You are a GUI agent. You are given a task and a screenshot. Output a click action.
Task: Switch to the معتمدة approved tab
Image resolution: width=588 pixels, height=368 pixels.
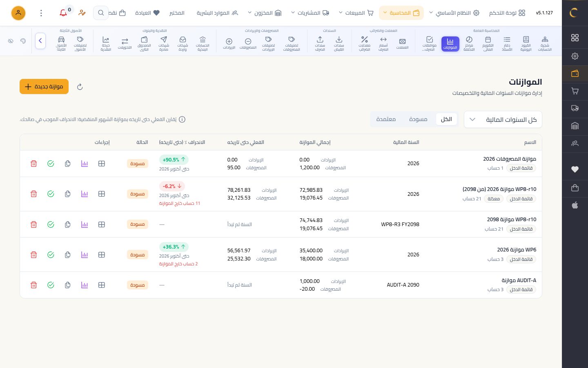386,119
